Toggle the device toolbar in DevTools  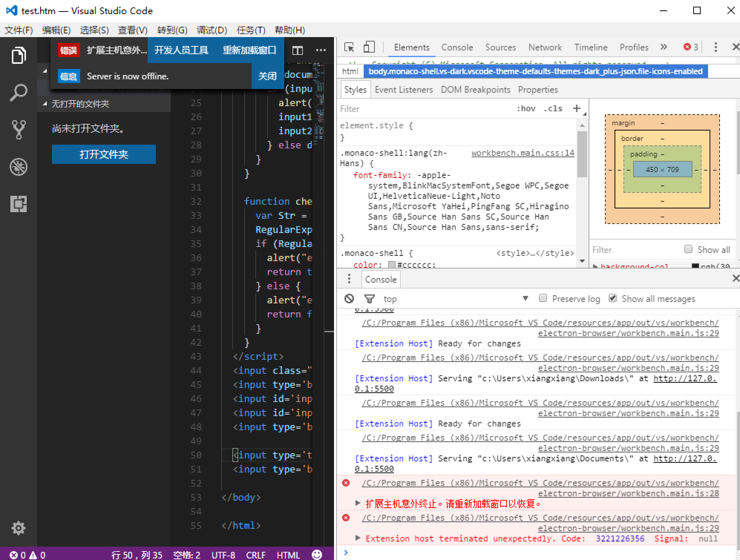pos(369,47)
